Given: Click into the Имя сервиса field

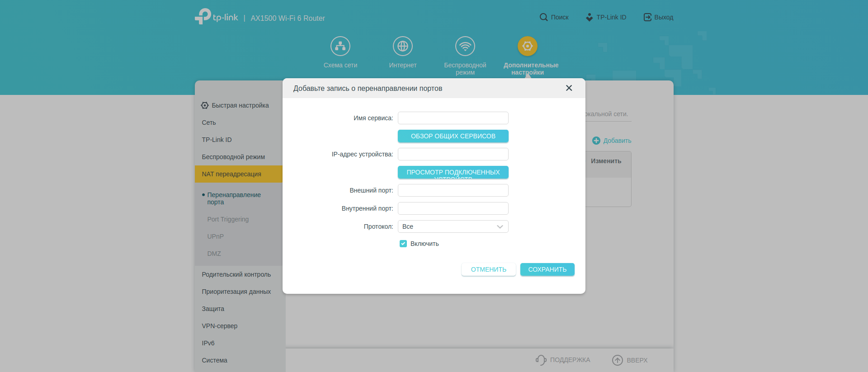Looking at the screenshot, I should click(x=453, y=118).
